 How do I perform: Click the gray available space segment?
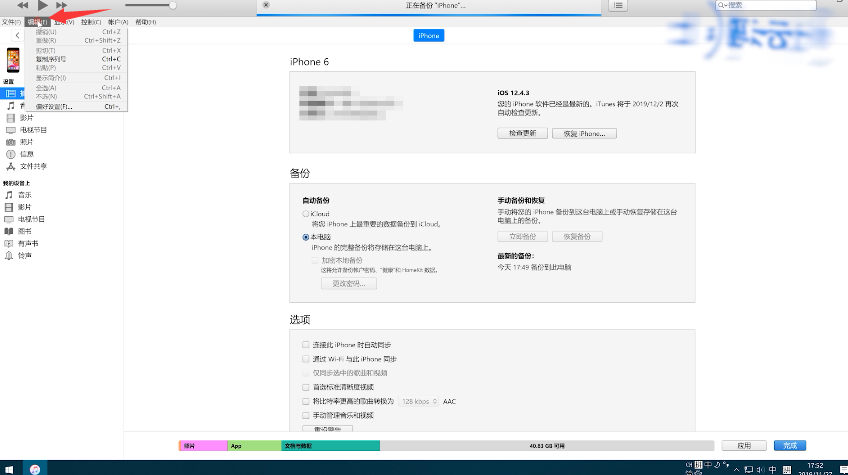(547, 446)
